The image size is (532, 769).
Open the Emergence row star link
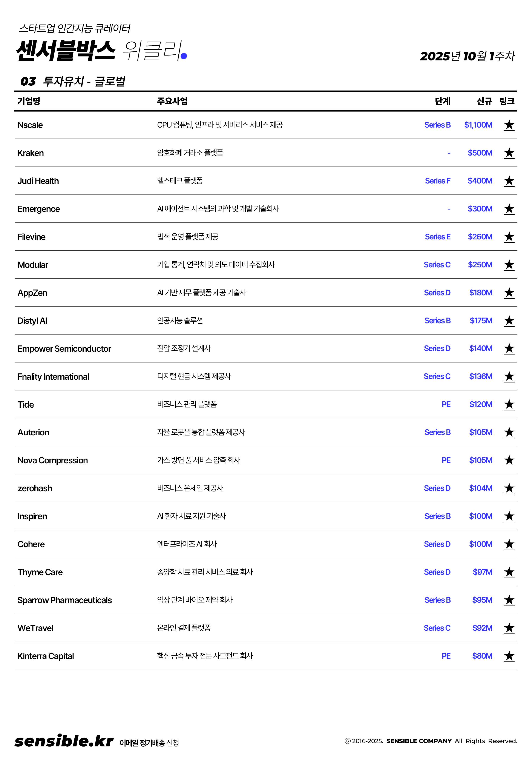509,209
